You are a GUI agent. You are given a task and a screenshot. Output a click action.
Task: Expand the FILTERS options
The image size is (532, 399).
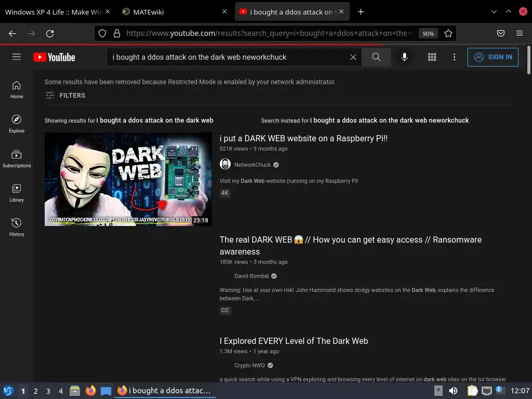click(65, 96)
